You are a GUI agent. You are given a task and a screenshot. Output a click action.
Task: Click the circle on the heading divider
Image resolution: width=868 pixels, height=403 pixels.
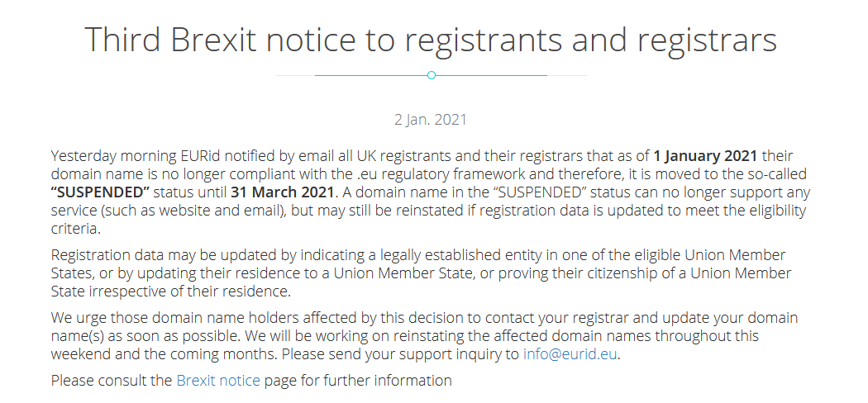(x=432, y=75)
